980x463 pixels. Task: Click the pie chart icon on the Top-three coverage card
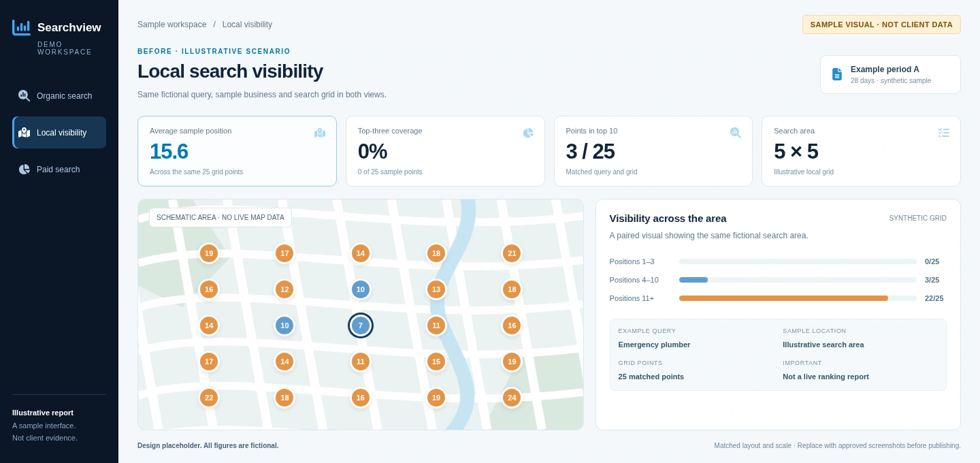click(x=528, y=133)
